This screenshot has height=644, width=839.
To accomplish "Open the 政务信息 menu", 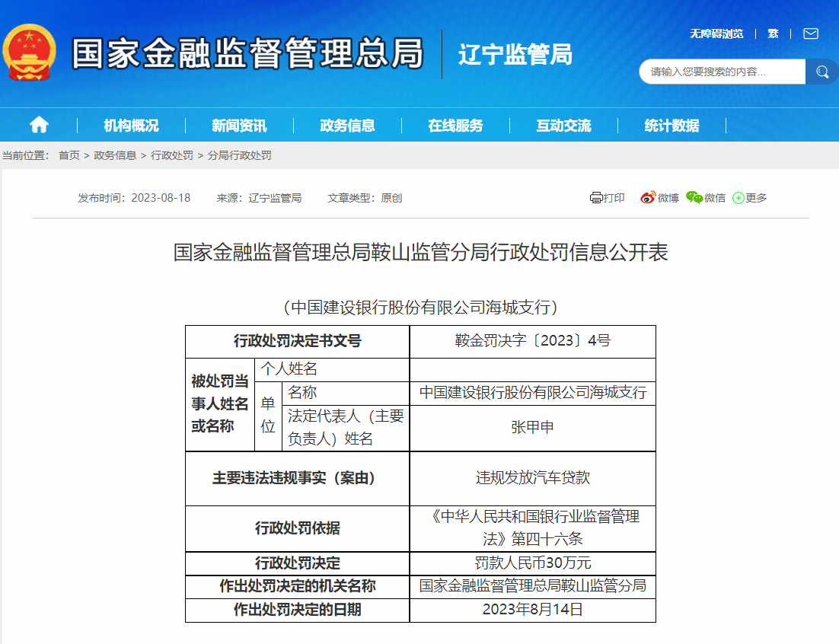I will coord(347,126).
